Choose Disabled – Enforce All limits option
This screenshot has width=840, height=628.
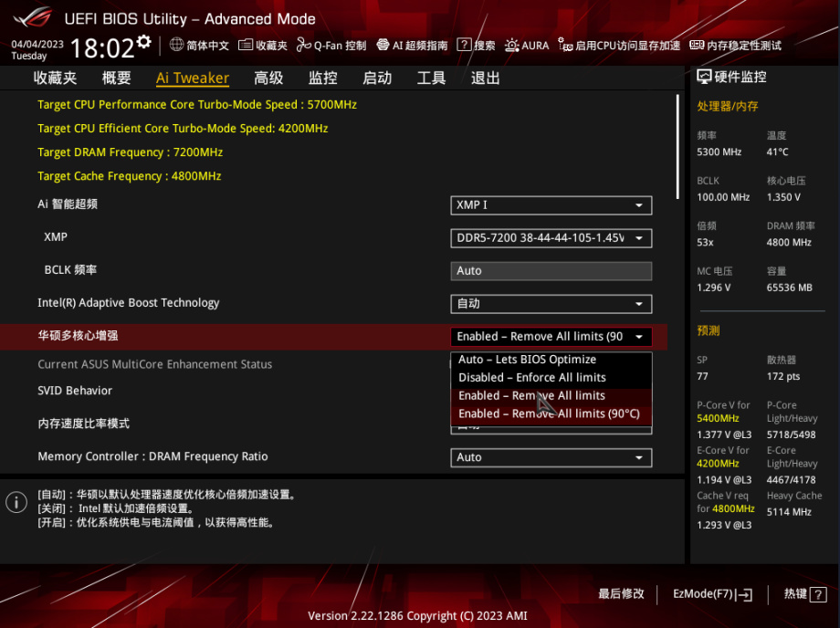pos(551,378)
